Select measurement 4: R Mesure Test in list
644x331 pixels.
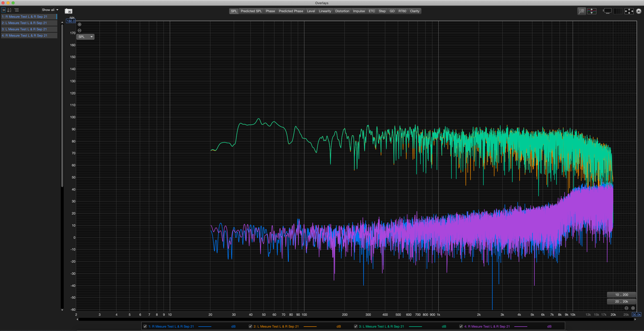[29, 36]
